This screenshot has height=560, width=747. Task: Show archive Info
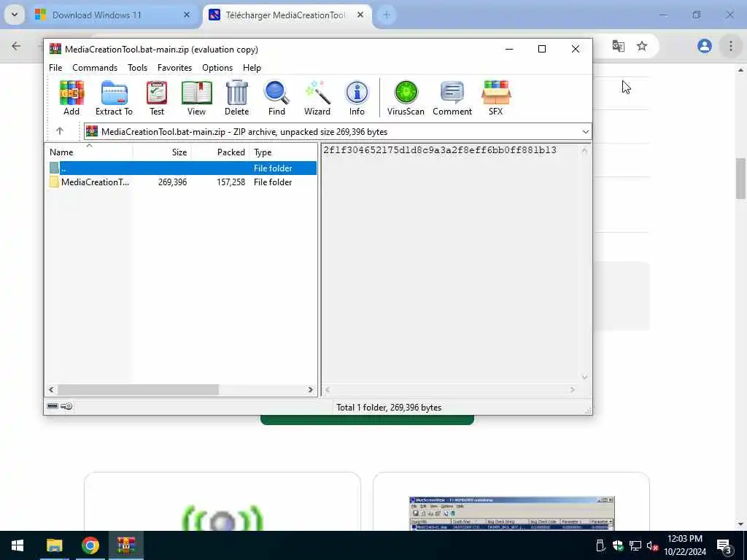pos(357,98)
